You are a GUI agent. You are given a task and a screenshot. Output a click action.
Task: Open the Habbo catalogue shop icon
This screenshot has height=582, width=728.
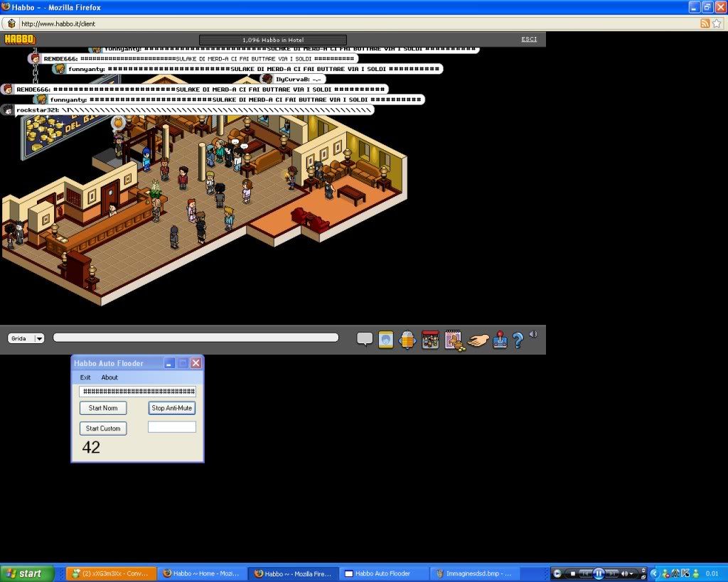point(430,340)
